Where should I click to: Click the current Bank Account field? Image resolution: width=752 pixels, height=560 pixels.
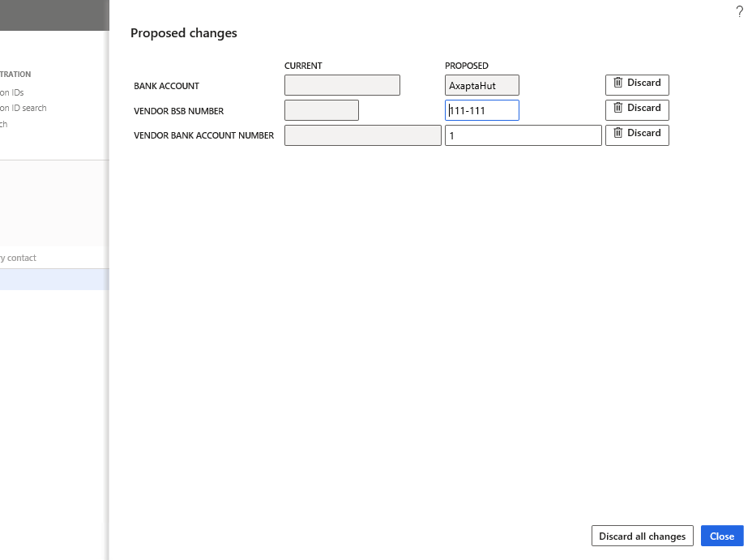coord(342,85)
